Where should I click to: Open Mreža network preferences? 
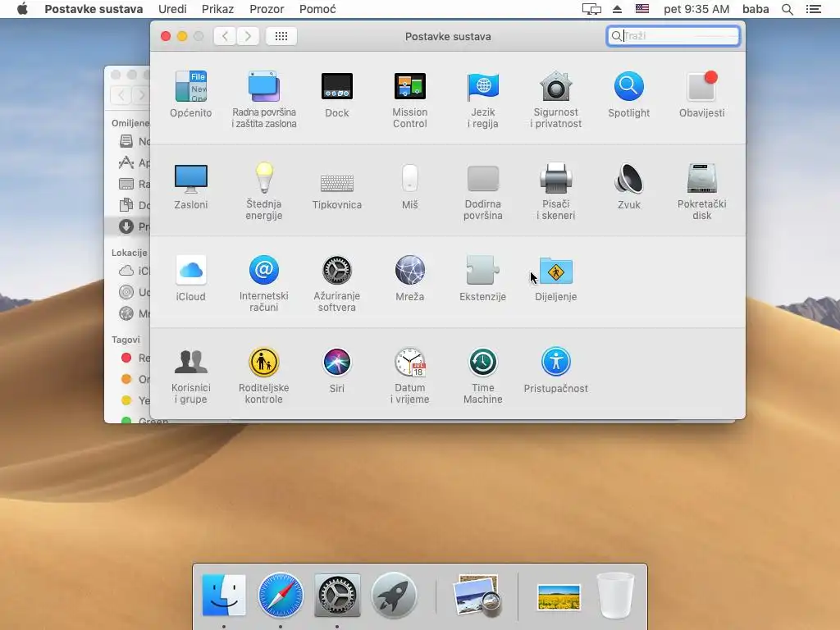click(x=410, y=278)
